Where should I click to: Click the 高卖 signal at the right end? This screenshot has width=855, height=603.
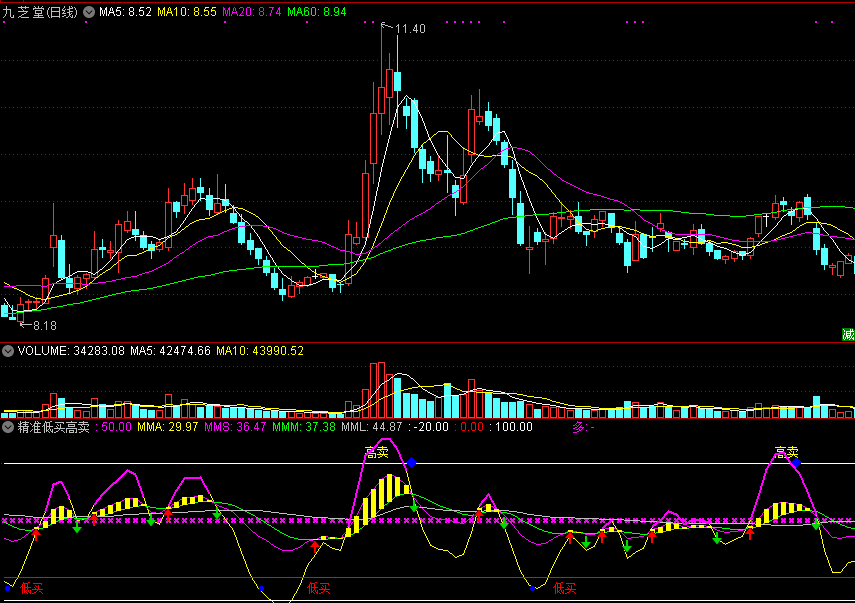(786, 452)
